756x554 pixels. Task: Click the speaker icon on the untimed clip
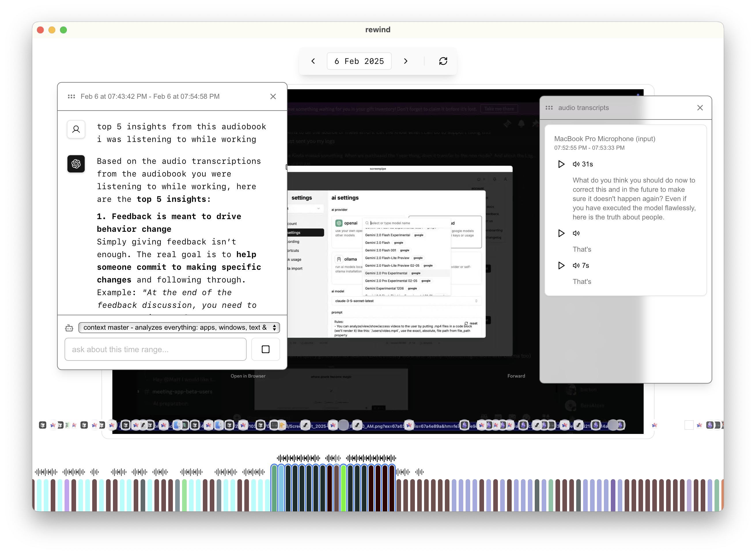576,234
